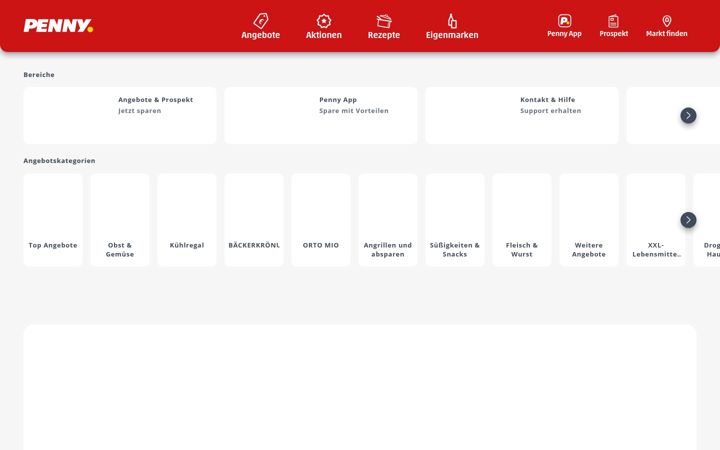Viewport: 720px width, 450px height.
Task: Open the Rezepte cooking pot icon
Action: (384, 21)
